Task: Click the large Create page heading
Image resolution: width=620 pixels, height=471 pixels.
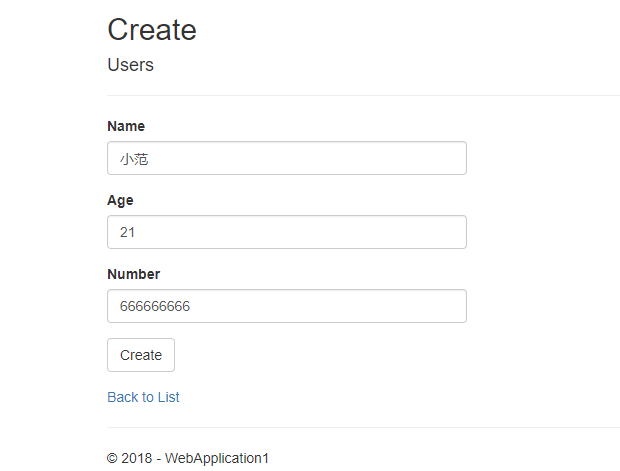Action: [152, 30]
